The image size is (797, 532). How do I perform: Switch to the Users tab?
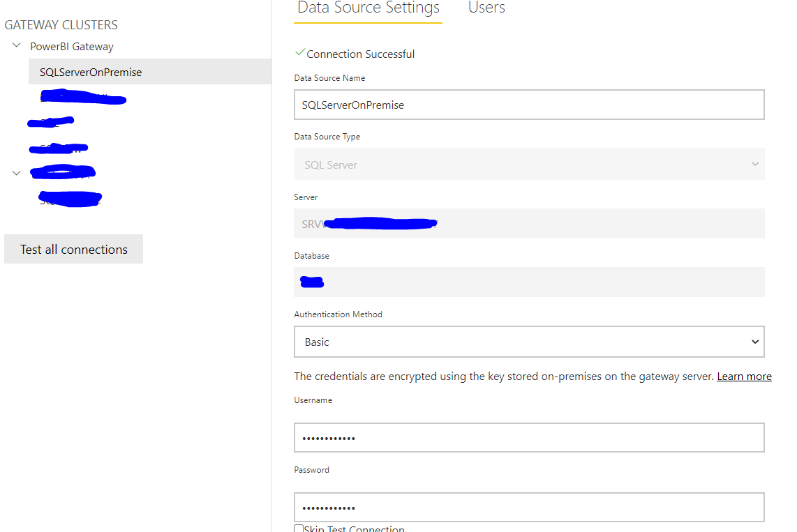[486, 8]
